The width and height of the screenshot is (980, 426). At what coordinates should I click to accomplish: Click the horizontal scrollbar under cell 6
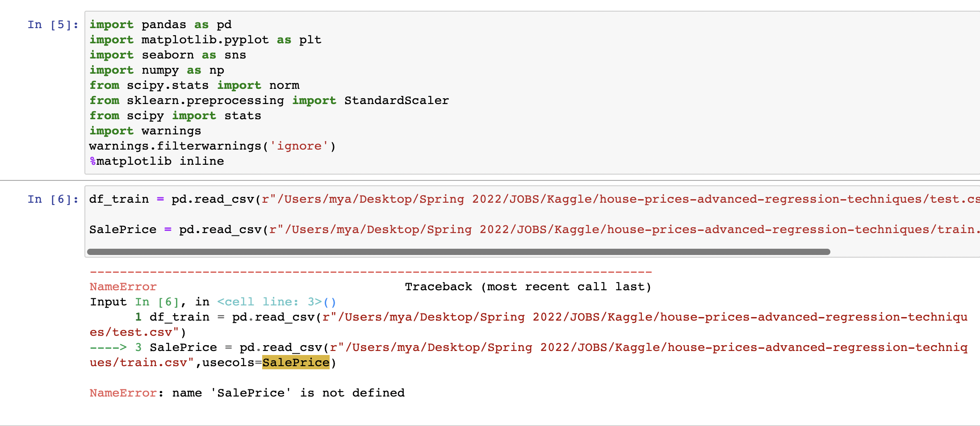[x=456, y=251]
